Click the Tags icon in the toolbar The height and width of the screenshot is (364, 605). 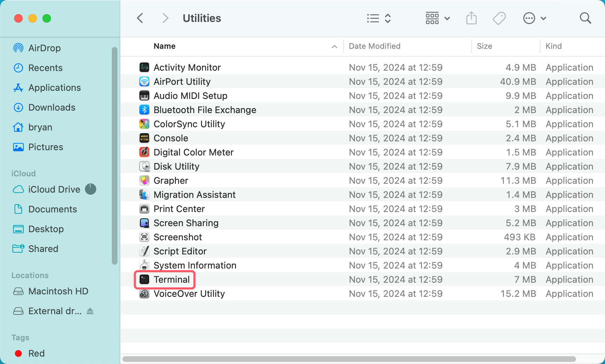tap(499, 18)
